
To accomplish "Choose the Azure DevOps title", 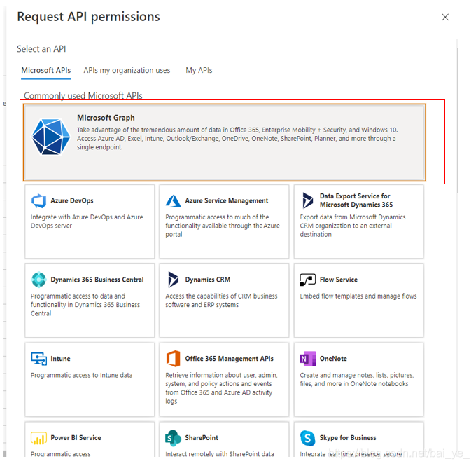I will (72, 200).
